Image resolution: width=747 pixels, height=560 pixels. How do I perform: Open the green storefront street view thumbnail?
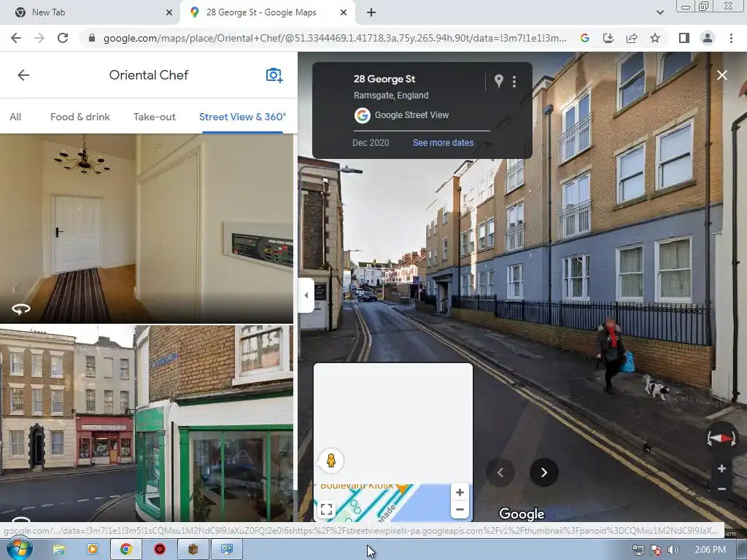coord(146,424)
